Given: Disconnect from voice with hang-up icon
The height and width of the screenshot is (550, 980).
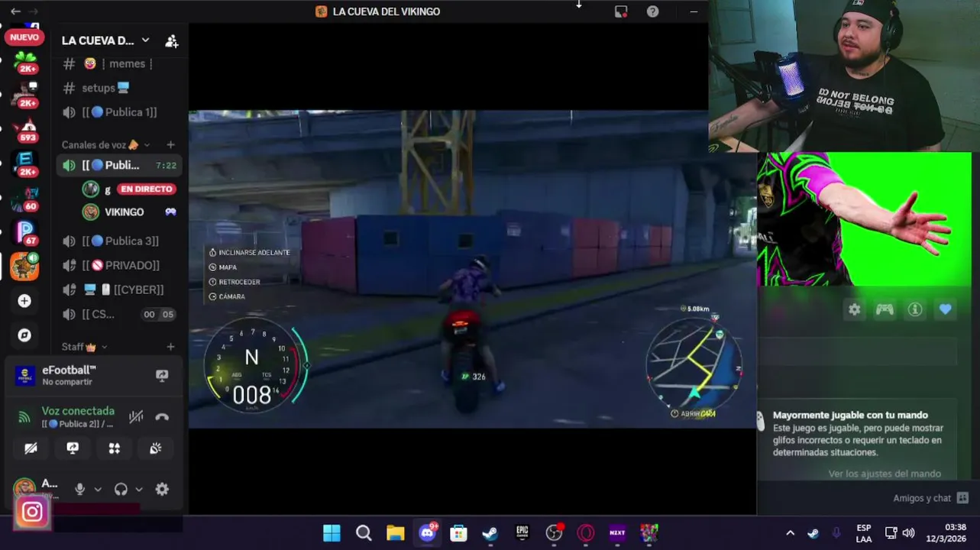Looking at the screenshot, I should pos(162,417).
